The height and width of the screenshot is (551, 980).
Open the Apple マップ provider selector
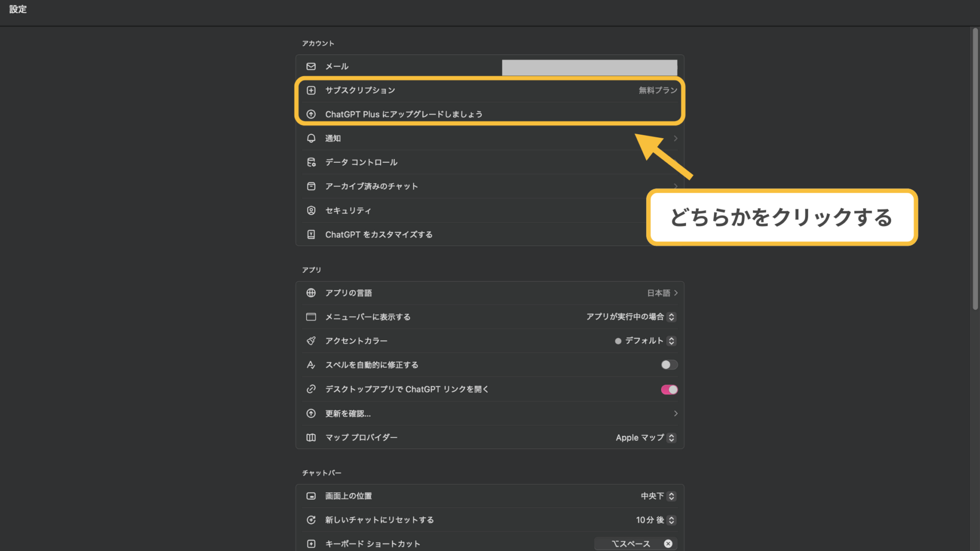click(672, 437)
